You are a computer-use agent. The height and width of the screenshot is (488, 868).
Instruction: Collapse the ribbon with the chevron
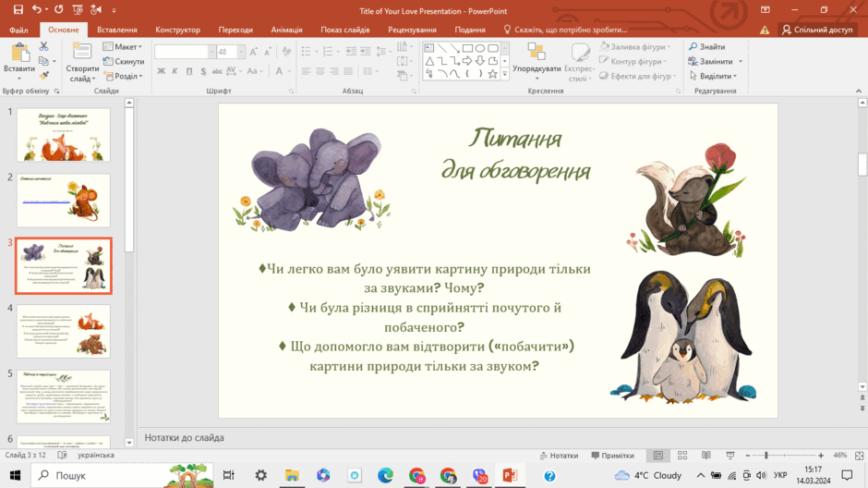[859, 91]
